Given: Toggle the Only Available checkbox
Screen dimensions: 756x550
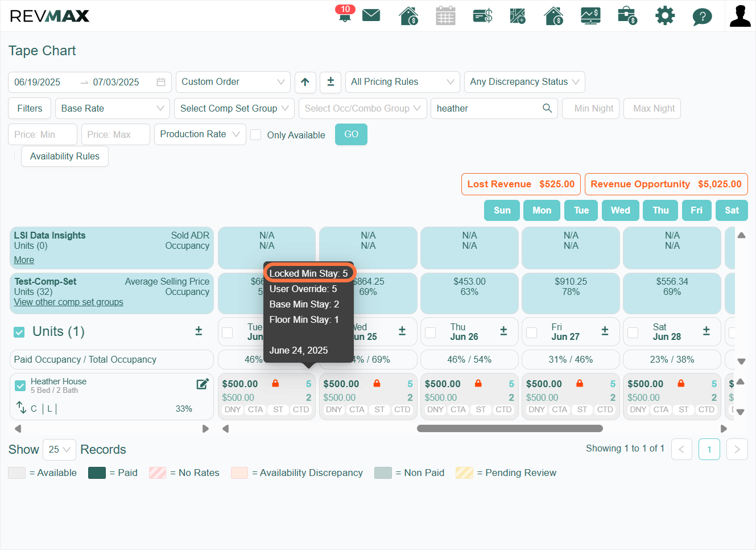Looking at the screenshot, I should 256,134.
